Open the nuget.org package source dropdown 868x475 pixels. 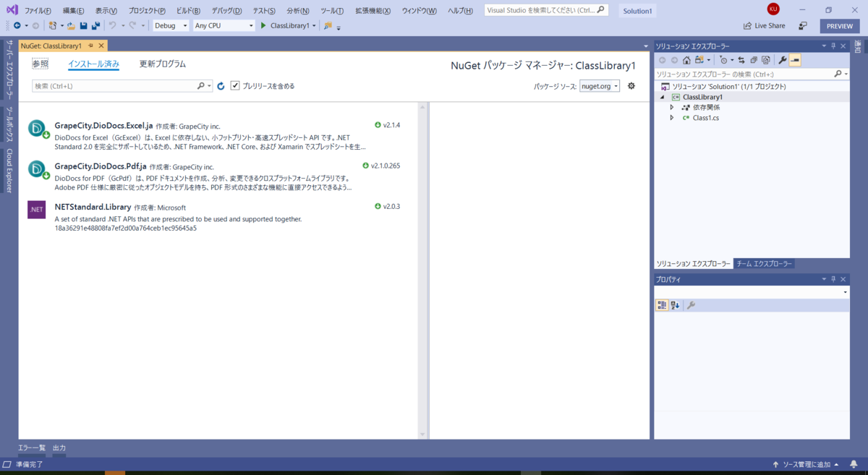pyautogui.click(x=600, y=86)
